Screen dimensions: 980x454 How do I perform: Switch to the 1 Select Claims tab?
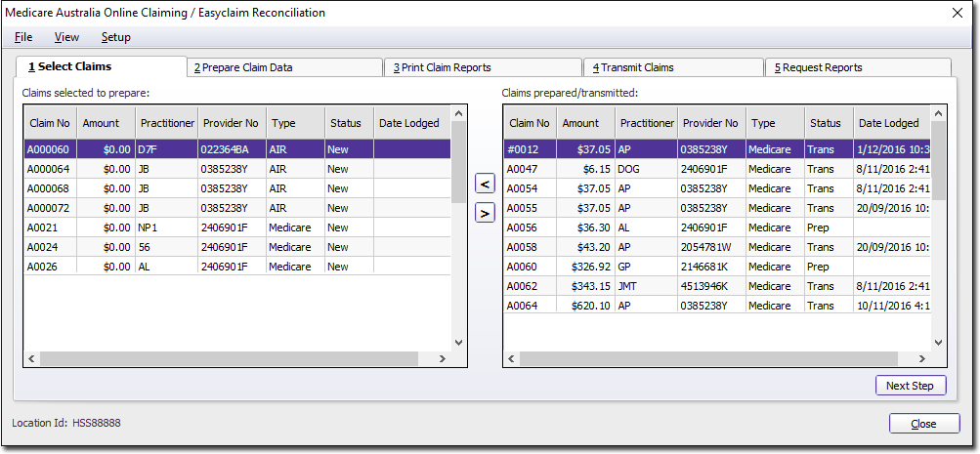(102, 66)
